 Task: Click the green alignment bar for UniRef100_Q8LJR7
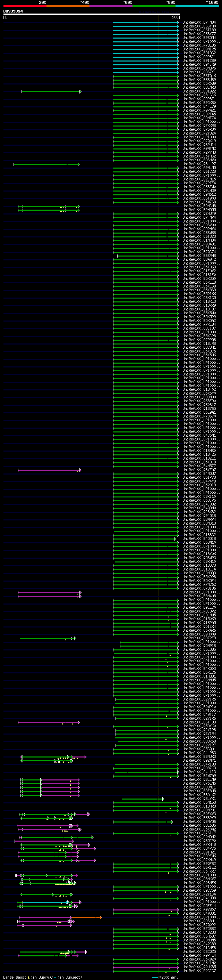click(x=47, y=164)
